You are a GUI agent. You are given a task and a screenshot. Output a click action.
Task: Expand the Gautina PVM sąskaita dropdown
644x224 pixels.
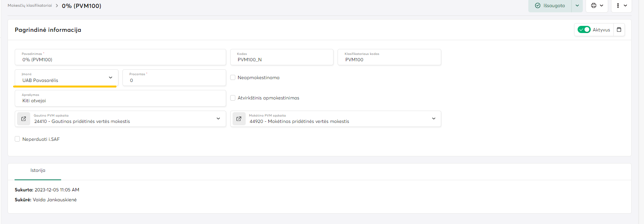click(x=218, y=119)
